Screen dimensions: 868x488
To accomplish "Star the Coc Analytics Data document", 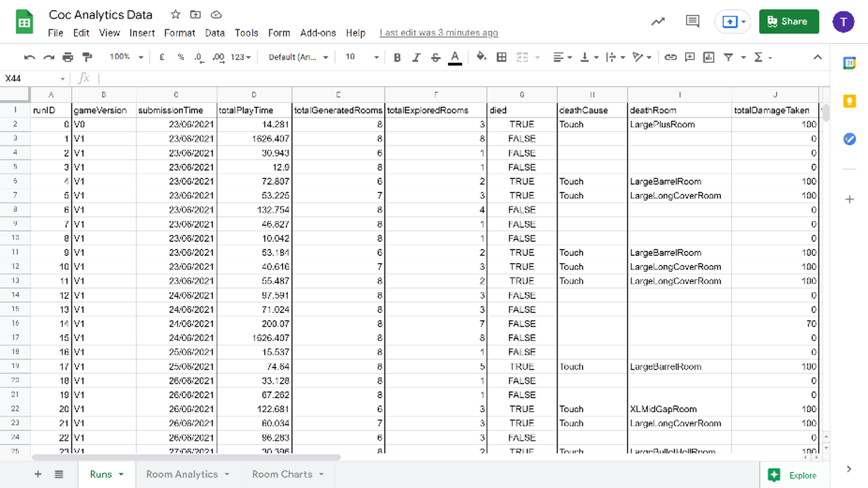I will coord(175,15).
